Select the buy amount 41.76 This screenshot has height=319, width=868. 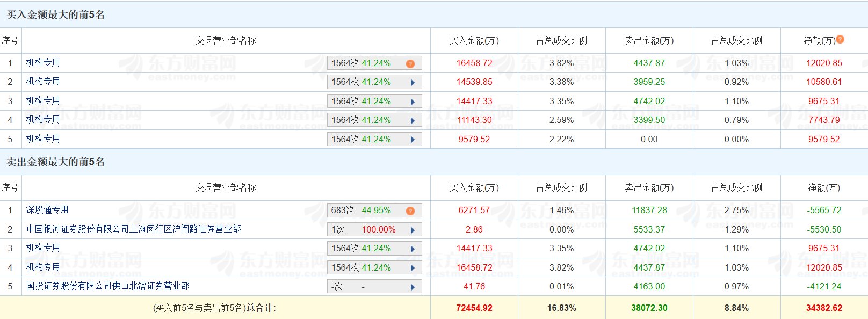[x=474, y=287]
